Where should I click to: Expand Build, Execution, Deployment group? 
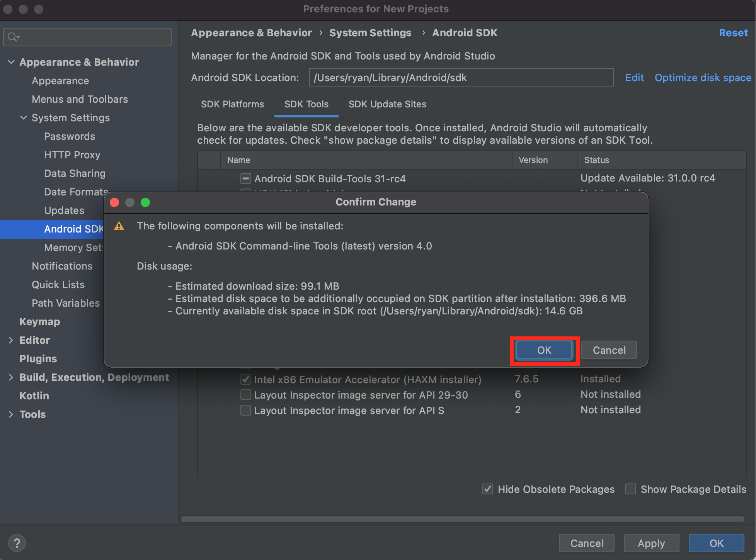[x=11, y=377]
